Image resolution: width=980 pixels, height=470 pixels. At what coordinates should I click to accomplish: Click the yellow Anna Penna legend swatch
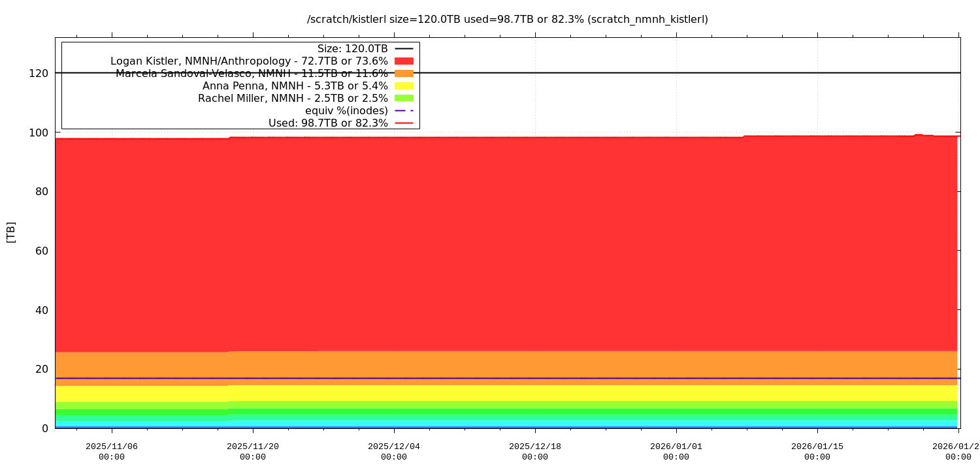(404, 86)
